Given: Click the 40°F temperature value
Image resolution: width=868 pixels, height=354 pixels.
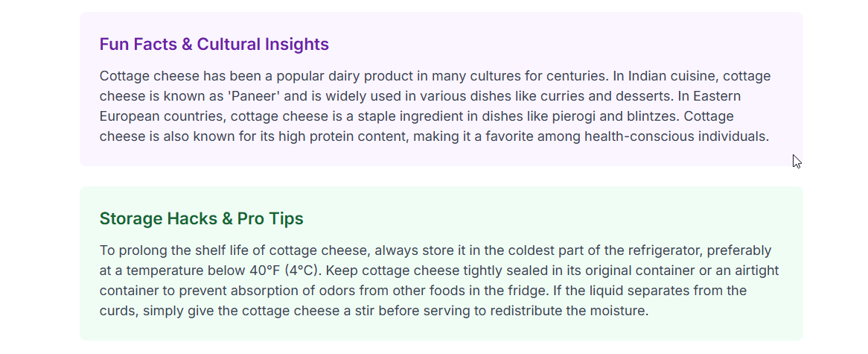Looking at the screenshot, I should point(264,271).
